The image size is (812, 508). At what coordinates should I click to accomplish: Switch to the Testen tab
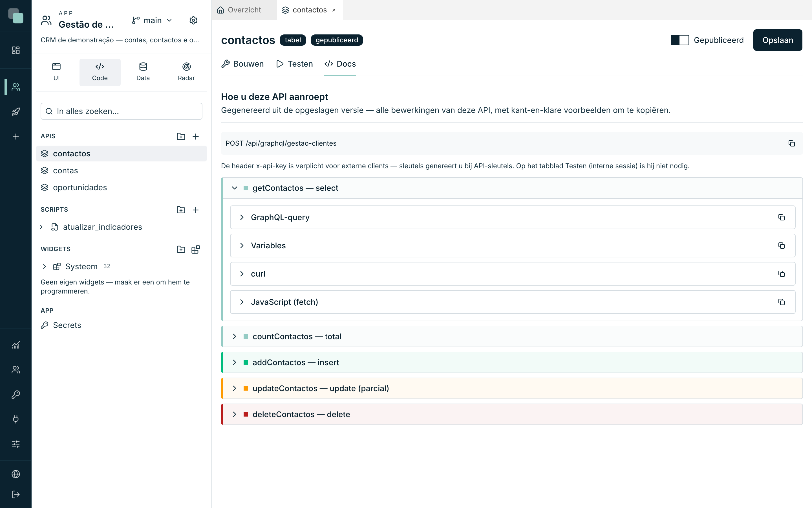pos(294,64)
